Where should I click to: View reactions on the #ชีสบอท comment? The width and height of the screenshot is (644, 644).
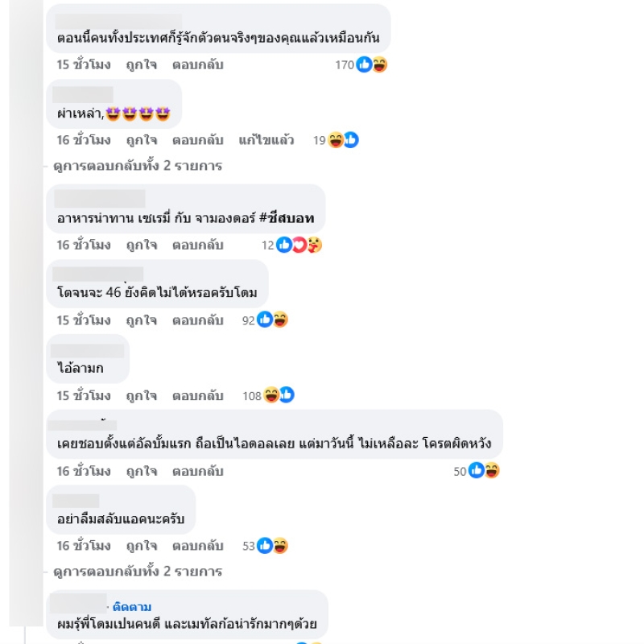click(x=299, y=245)
